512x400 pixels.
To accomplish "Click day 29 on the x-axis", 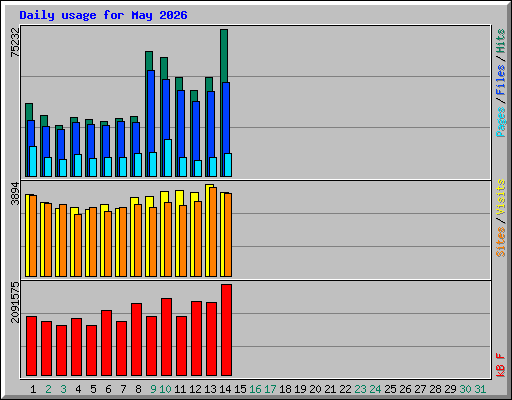I will [450, 389].
